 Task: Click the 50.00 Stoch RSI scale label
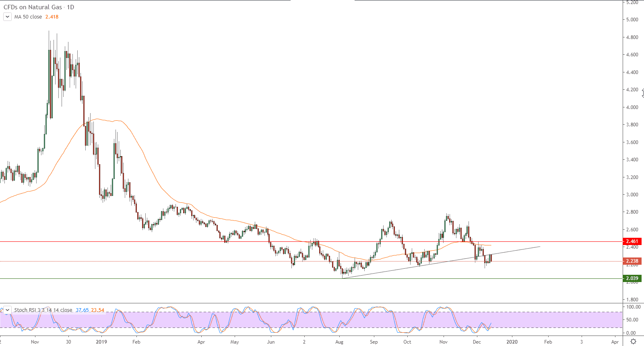(x=632, y=320)
